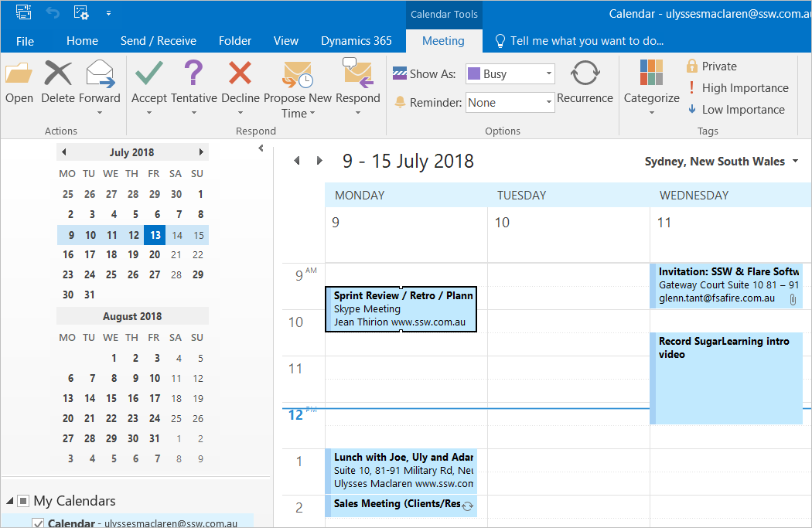Open the Recurrence settings
Screen dimensions: 812x528
click(585, 76)
